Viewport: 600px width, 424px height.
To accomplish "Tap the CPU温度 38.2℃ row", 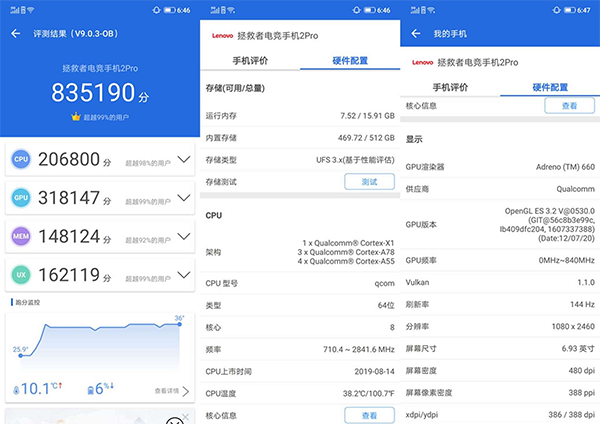I will point(300,393).
